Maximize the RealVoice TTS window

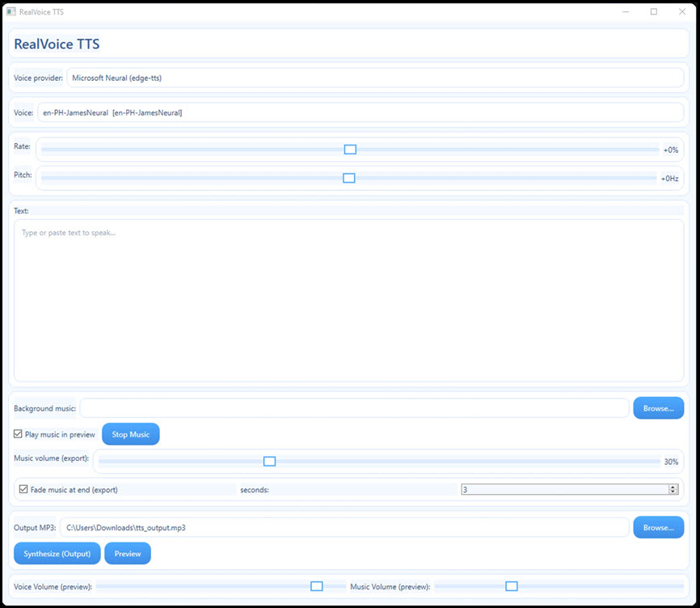click(x=654, y=11)
